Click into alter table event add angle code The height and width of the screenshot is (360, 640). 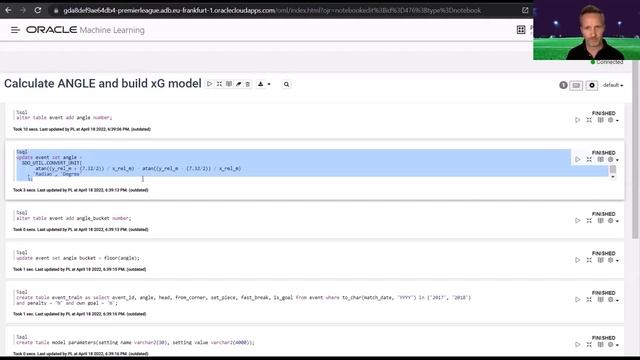click(x=64, y=118)
